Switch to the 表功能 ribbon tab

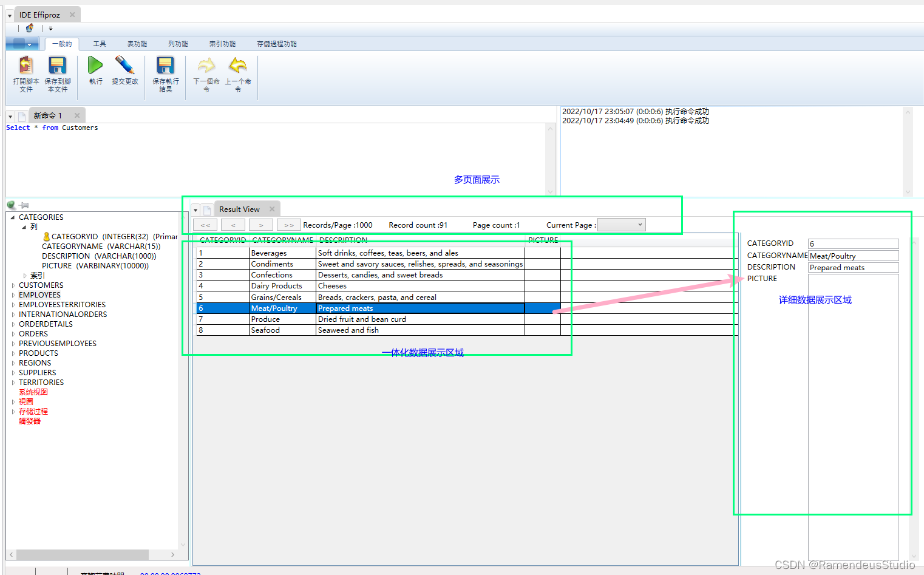pos(137,44)
